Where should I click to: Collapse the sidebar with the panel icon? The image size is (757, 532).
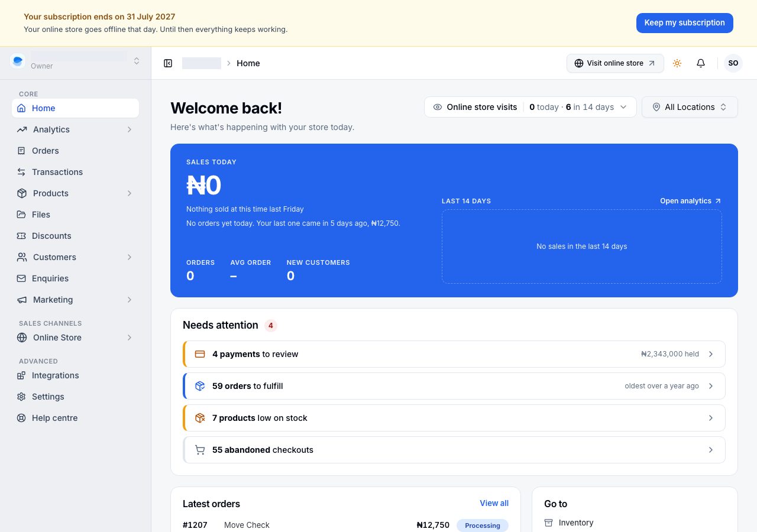coord(168,63)
